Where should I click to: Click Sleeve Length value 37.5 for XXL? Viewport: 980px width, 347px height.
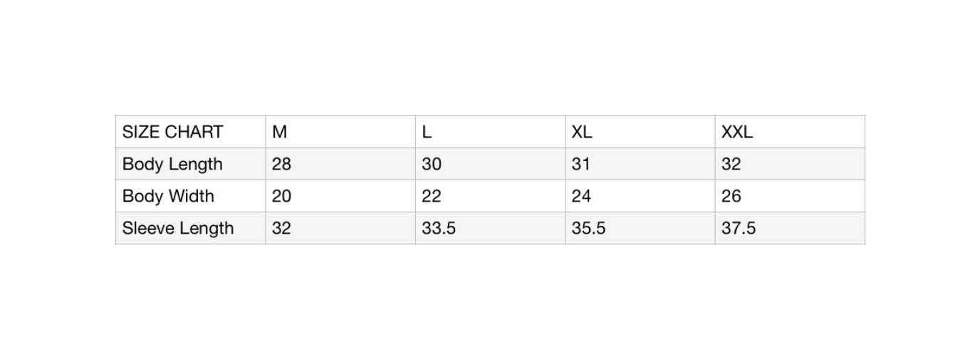pyautogui.click(x=739, y=228)
